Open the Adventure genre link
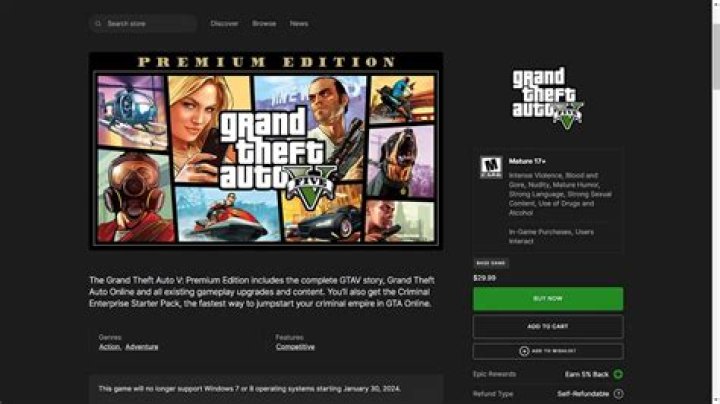 pos(141,347)
